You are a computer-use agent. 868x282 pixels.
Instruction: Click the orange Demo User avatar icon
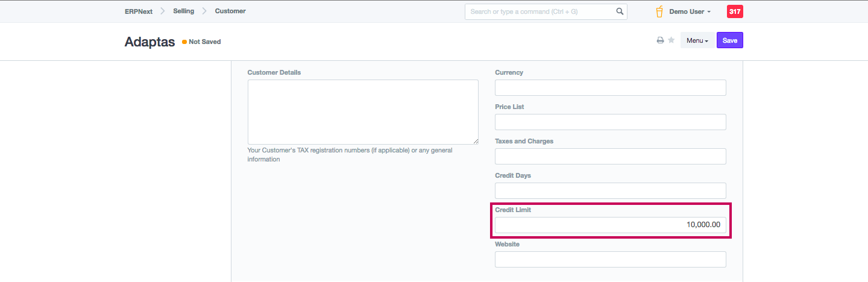tap(659, 11)
